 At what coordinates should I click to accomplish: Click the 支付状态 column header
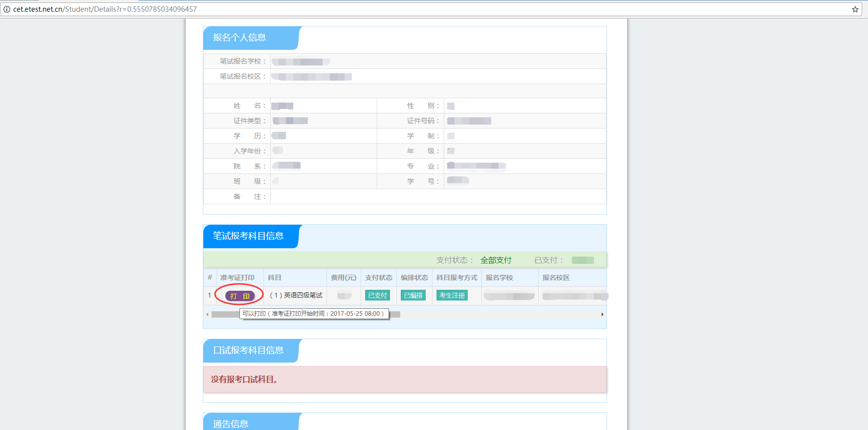pos(378,278)
